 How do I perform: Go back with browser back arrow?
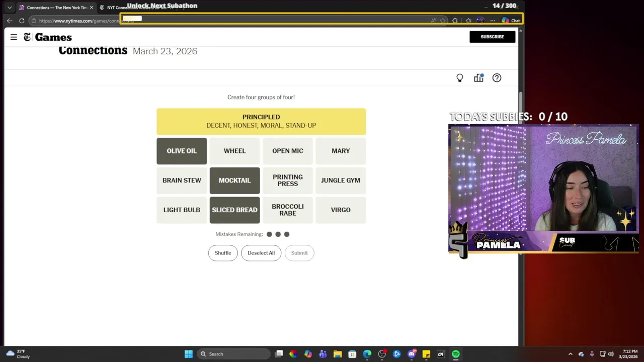click(x=9, y=21)
